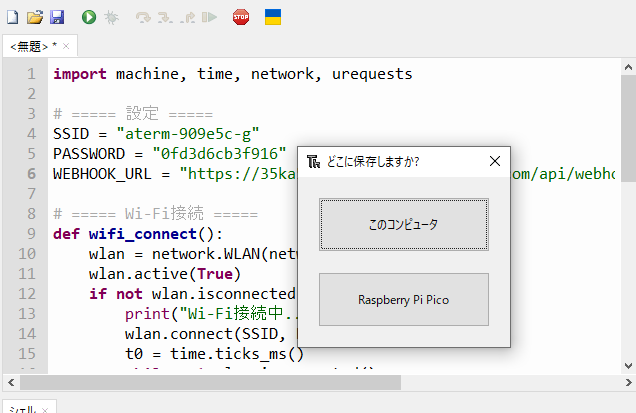636x413 pixels.
Task: Click the Step into icon
Action: pos(165,17)
